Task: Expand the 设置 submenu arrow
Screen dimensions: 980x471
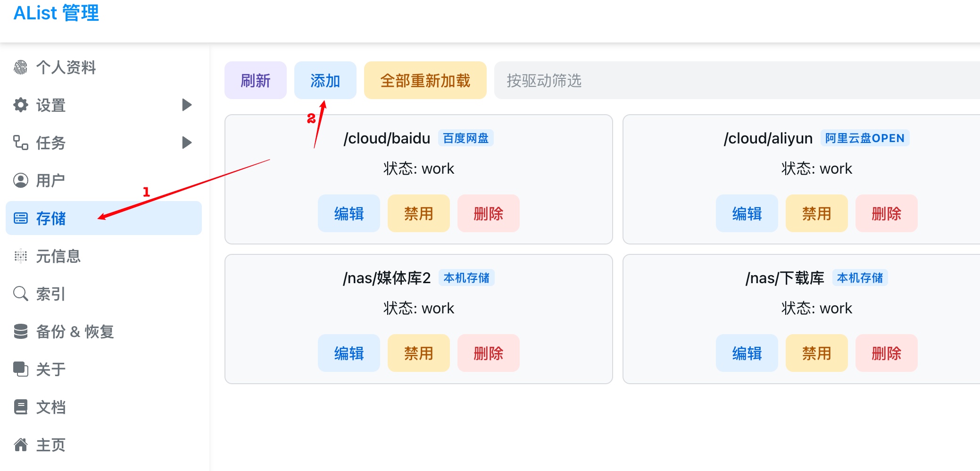Action: coord(187,105)
